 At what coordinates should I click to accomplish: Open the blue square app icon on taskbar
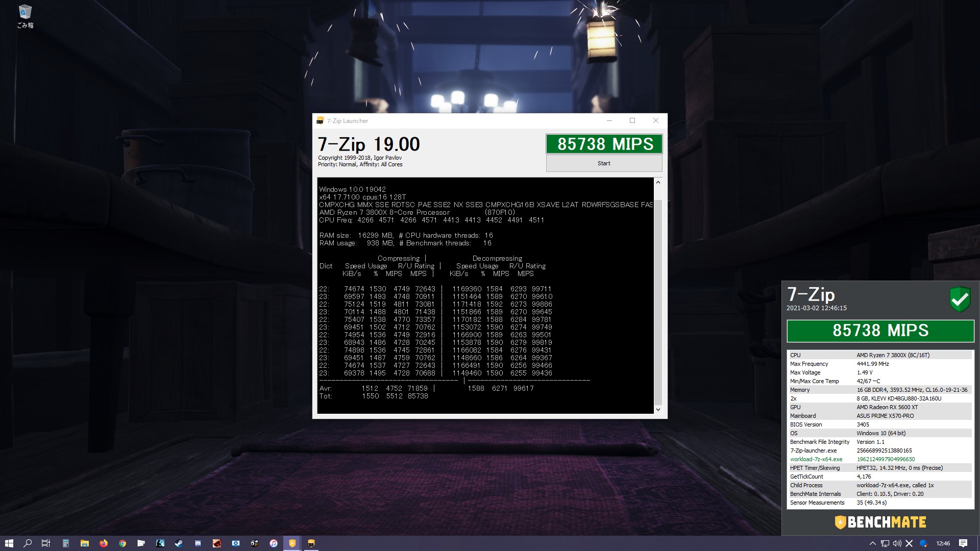(236, 543)
